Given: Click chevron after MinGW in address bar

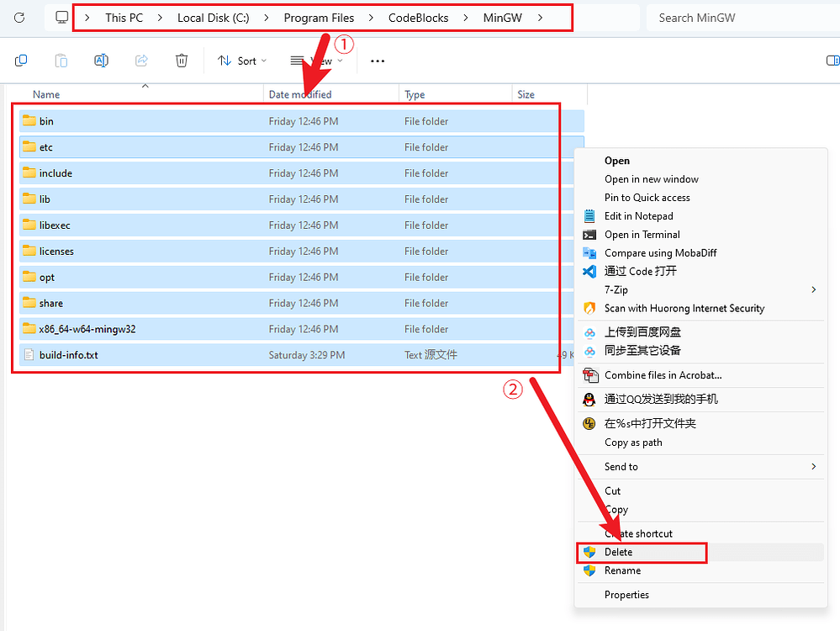Looking at the screenshot, I should 540,18.
